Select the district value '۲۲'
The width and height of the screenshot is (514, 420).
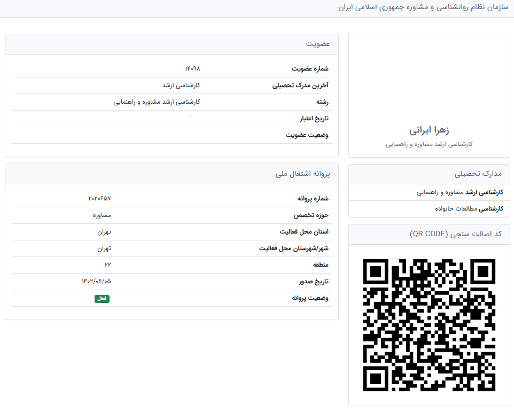(x=108, y=265)
